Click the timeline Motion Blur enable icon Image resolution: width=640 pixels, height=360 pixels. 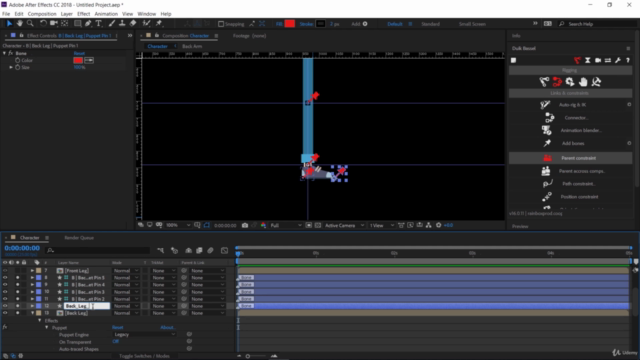210,250
